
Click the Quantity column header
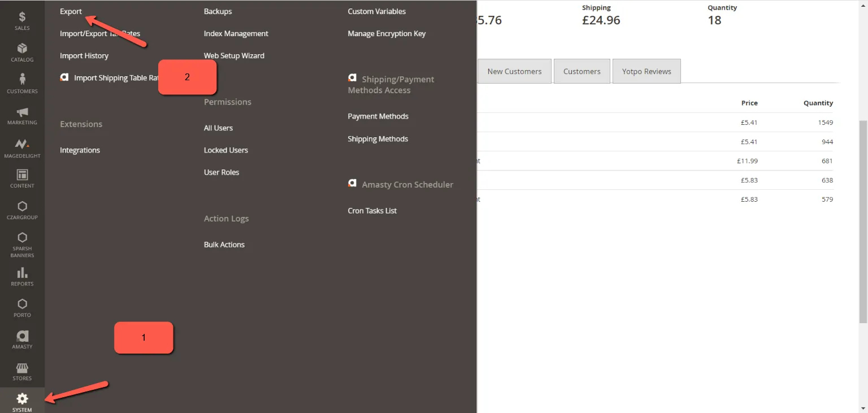coord(818,103)
